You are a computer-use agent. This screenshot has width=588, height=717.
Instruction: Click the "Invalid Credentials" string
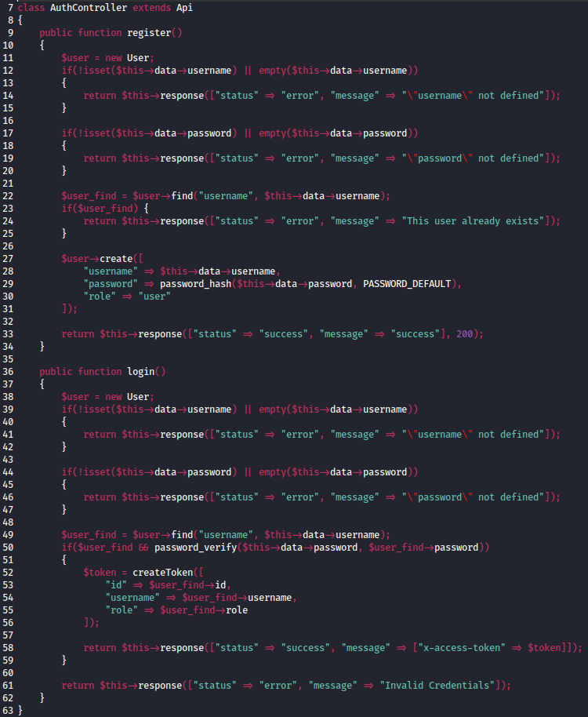coord(437,686)
